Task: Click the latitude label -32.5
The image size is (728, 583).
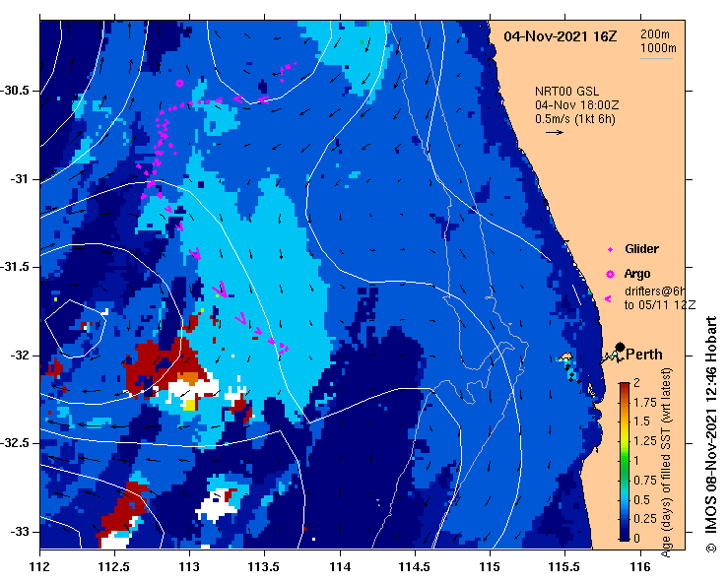Action: click(x=16, y=443)
